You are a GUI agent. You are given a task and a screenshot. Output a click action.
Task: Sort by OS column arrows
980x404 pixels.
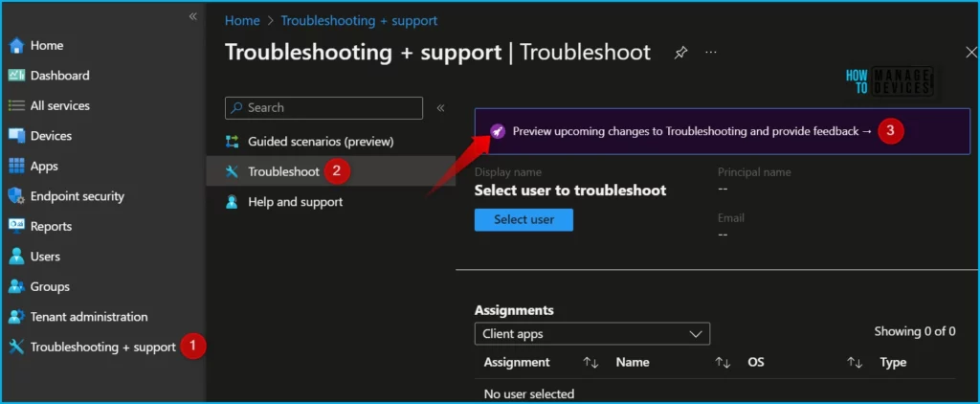pos(855,363)
